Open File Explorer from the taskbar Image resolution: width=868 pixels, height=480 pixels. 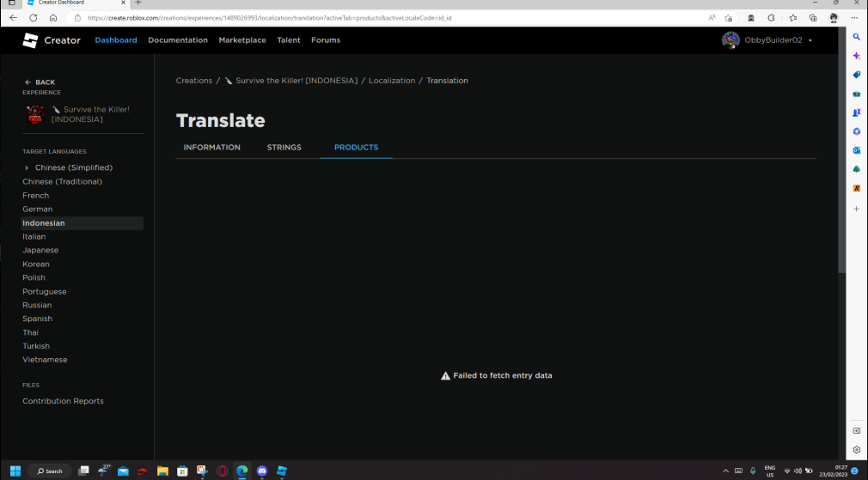pos(162,471)
